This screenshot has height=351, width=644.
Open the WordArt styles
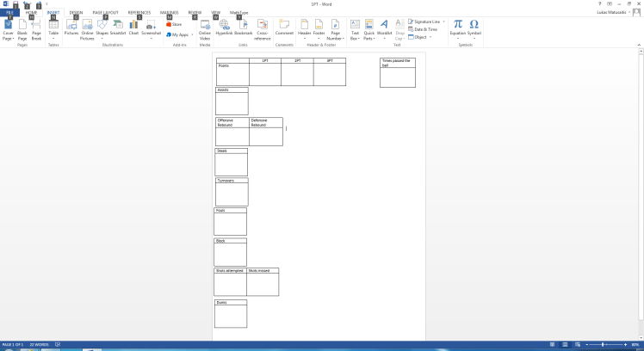(x=384, y=29)
